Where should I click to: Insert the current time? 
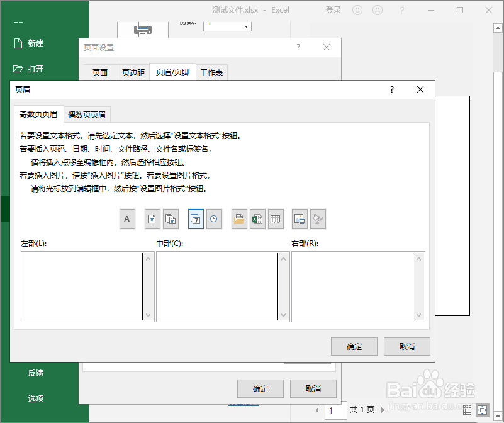(x=215, y=218)
